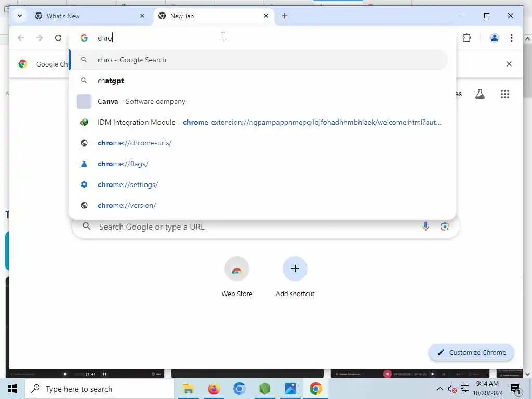Open Chrome three-dot menu
Image resolution: width=532 pixels, height=399 pixels.
512,37
